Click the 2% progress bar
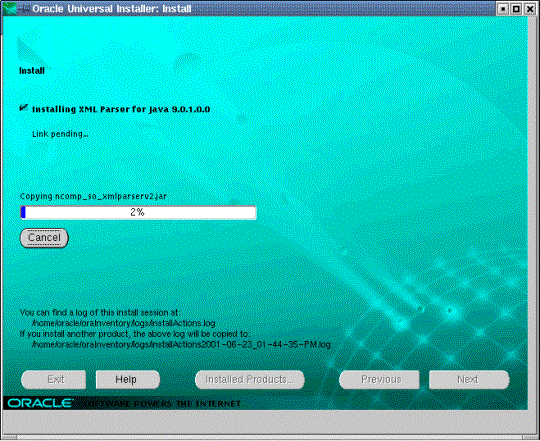This screenshot has width=540, height=441. (138, 212)
